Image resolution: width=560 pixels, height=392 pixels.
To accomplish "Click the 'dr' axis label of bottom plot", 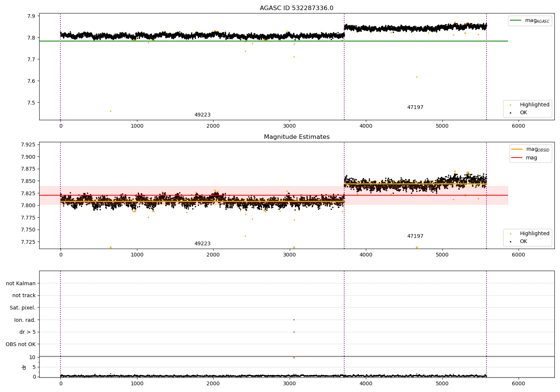I will pos(24,367).
